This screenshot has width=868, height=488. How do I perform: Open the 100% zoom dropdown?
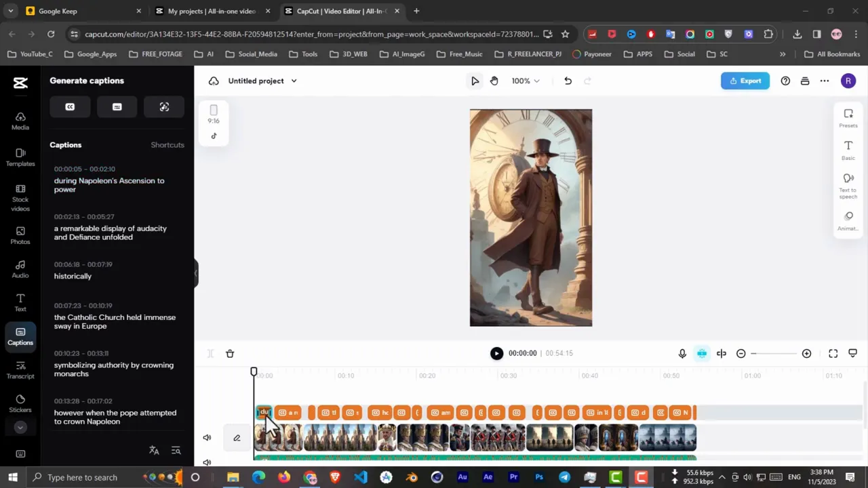click(526, 81)
